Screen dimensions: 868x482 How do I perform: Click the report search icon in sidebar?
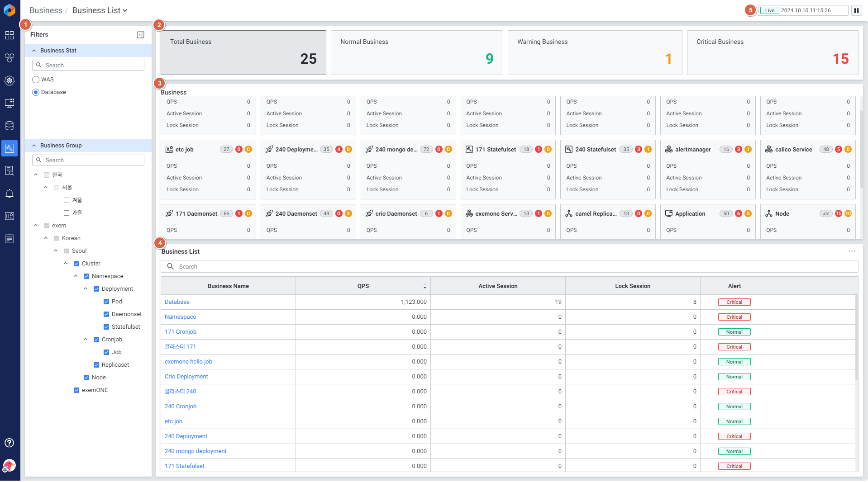click(x=10, y=171)
